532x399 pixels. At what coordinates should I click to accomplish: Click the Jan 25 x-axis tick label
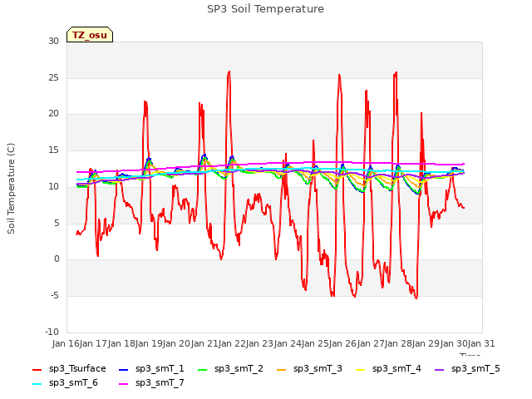(x=315, y=343)
